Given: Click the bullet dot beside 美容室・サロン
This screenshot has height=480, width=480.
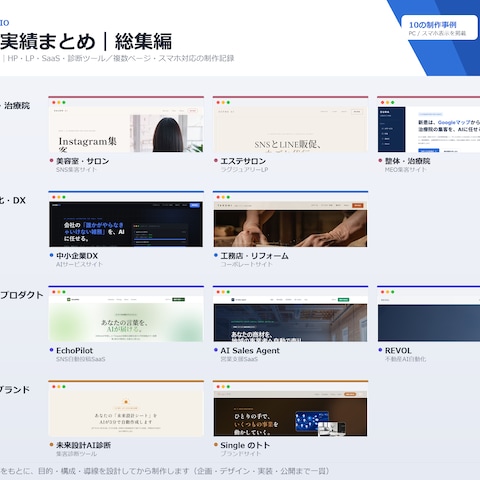Looking at the screenshot, I should (x=51, y=160).
